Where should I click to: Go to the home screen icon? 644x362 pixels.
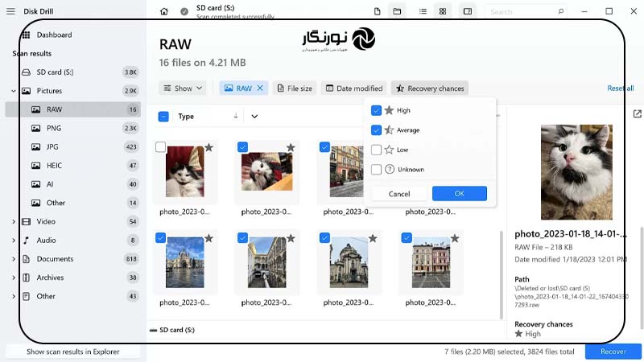(x=164, y=11)
